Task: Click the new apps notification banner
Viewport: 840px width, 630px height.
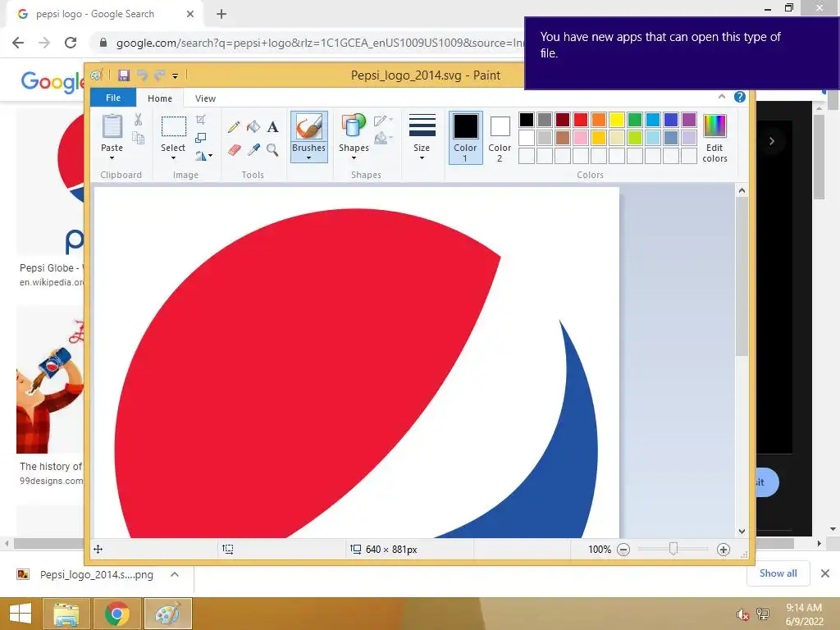Action: (x=682, y=53)
